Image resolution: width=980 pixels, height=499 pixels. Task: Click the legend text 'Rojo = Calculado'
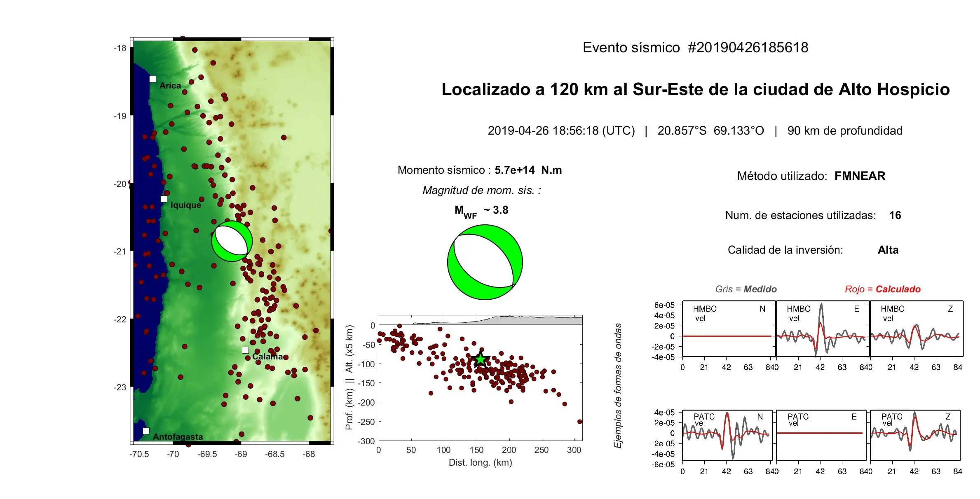[882, 289]
